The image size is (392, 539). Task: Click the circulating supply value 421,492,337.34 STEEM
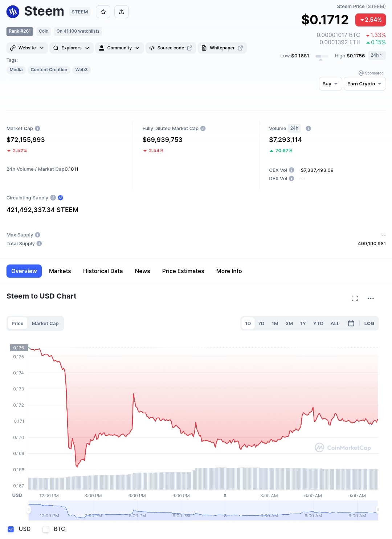point(42,210)
